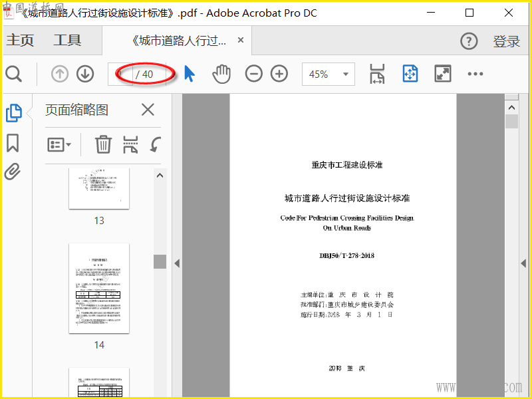The width and height of the screenshot is (532, 399).
Task: Click the '13' page label
Action: (99, 221)
